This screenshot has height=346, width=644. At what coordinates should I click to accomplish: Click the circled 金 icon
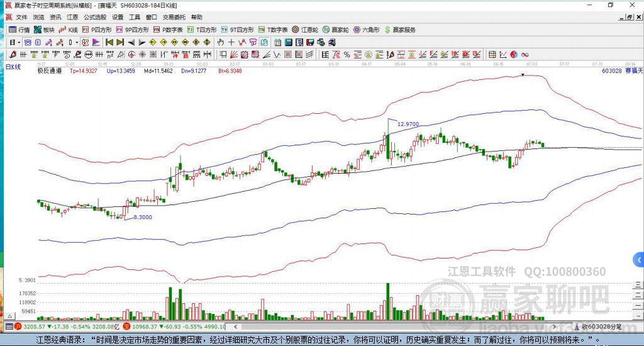(369, 54)
